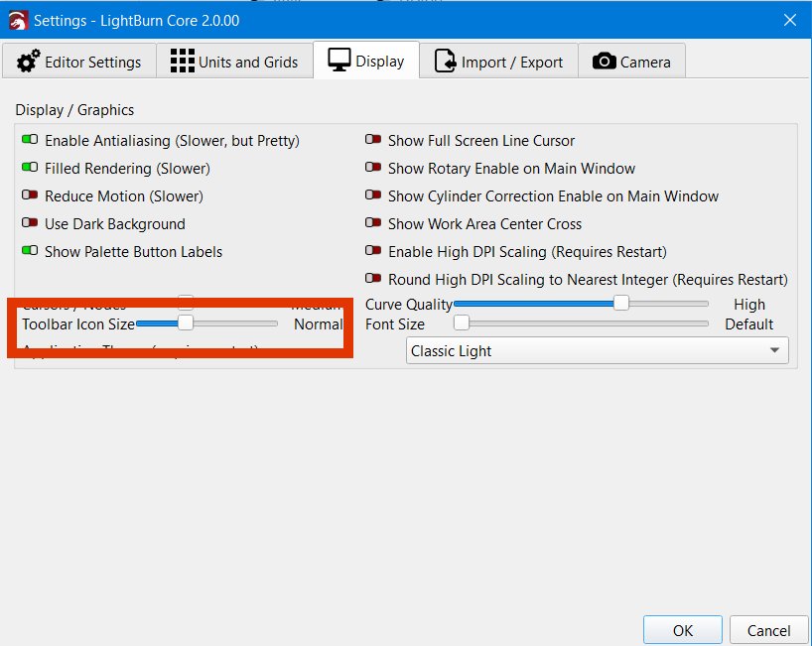Screen dimensions: 812x646
Task: Disable Filled Rendering option
Action: [x=30, y=169]
